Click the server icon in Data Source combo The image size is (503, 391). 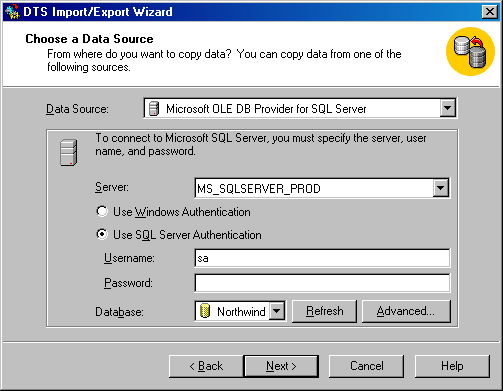click(154, 109)
